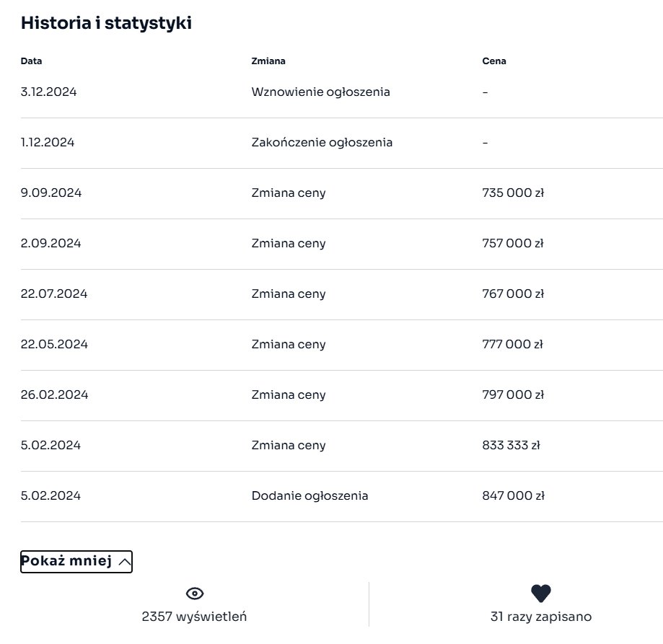Select the 735 000 zł price
The height and width of the screenshot is (644, 663).
[513, 193]
